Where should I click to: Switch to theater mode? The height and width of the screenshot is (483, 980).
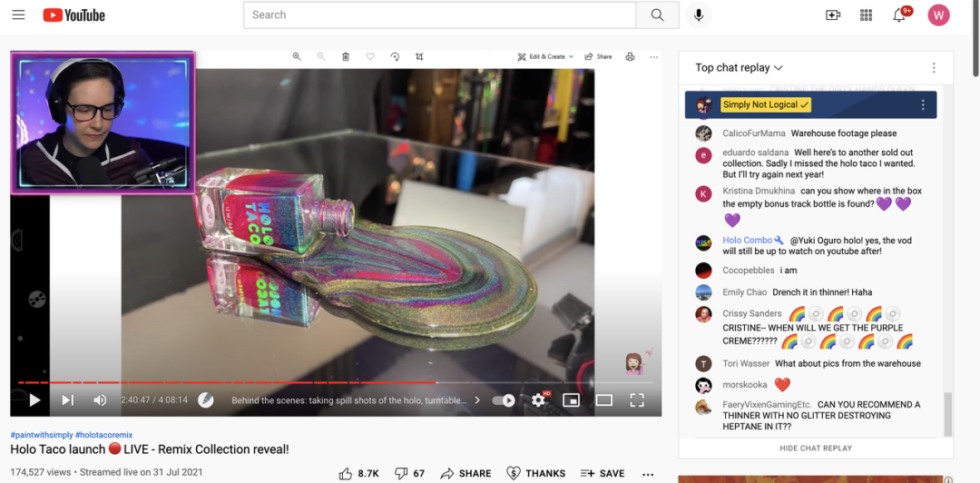tap(604, 400)
